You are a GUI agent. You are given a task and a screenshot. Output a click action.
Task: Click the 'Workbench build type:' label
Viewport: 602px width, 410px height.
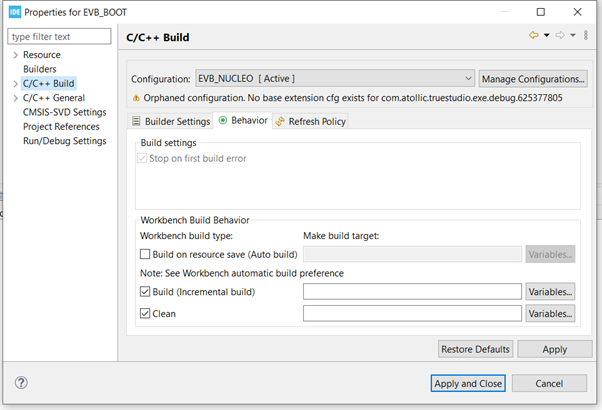(186, 236)
